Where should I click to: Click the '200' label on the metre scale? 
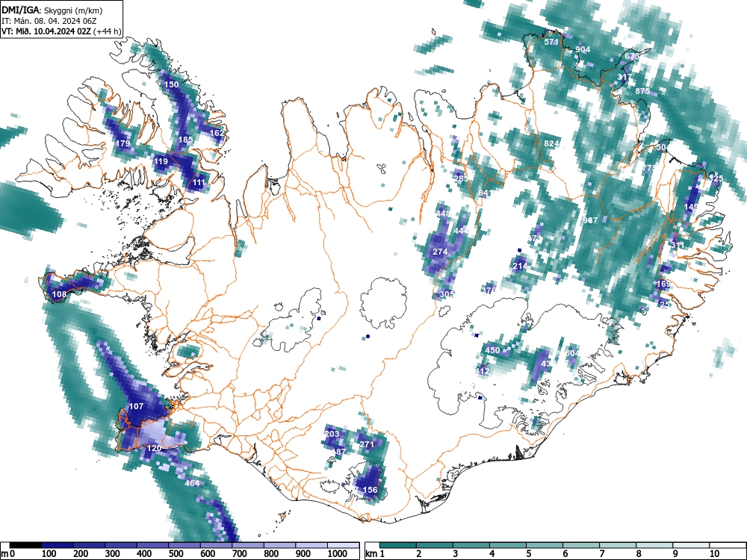pos(81,553)
